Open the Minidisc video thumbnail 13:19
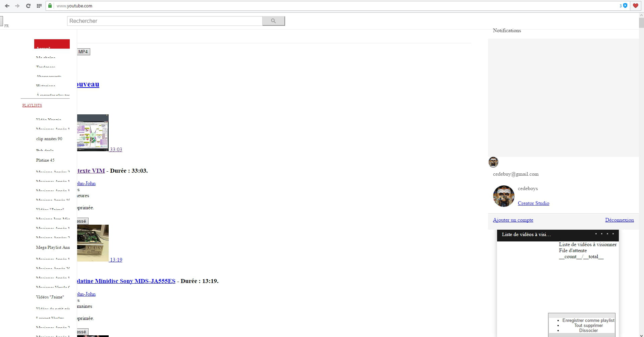644x337 pixels. click(93, 243)
